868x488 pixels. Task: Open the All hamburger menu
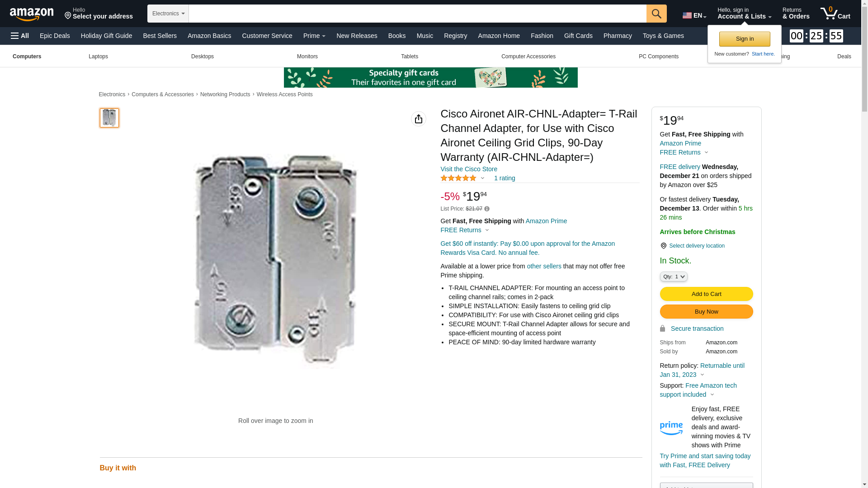point(20,36)
